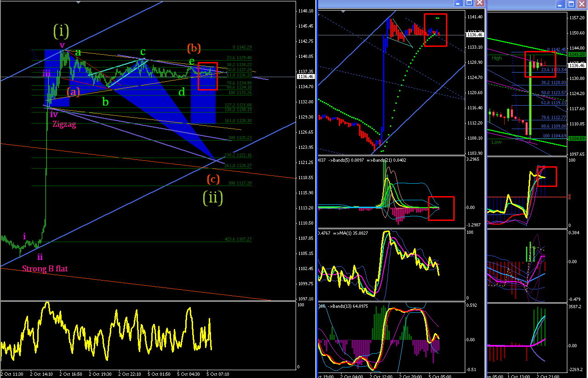Select the orange (a) wave label

(x=73, y=91)
